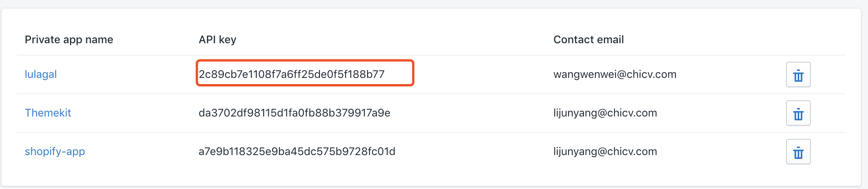The height and width of the screenshot is (189, 868).
Task: Open the Themekit private app link
Action: tap(48, 113)
